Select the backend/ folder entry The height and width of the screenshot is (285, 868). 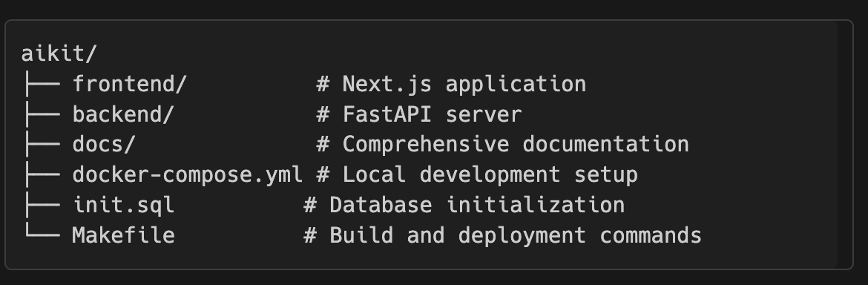click(x=123, y=114)
